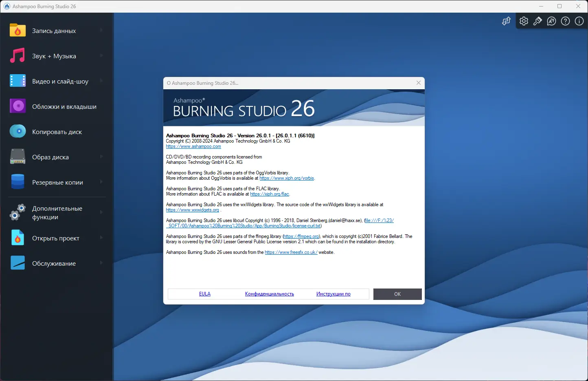
Task: Select the Резервные копии menu item
Action: [57, 183]
